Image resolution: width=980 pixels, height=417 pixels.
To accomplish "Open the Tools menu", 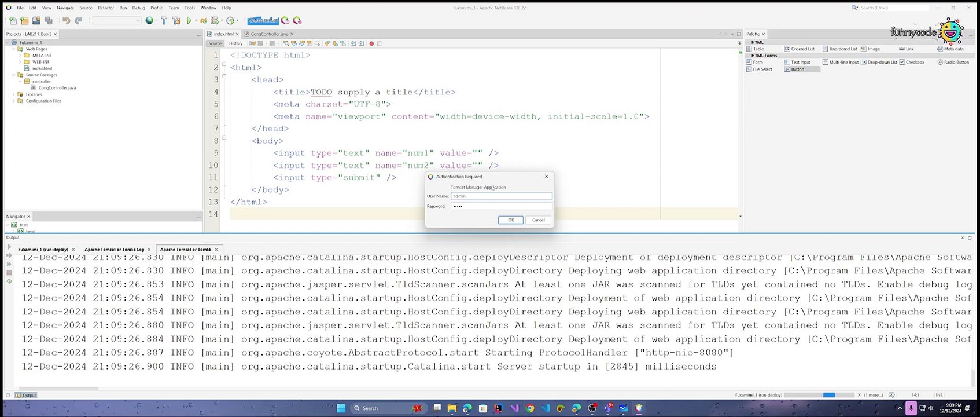I will click(x=190, y=8).
